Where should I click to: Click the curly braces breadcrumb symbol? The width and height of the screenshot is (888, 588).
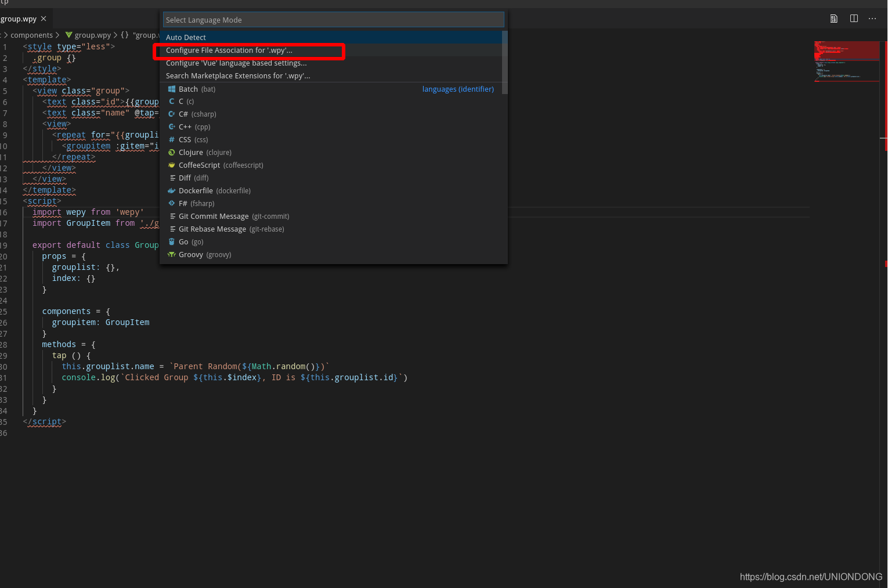click(125, 35)
